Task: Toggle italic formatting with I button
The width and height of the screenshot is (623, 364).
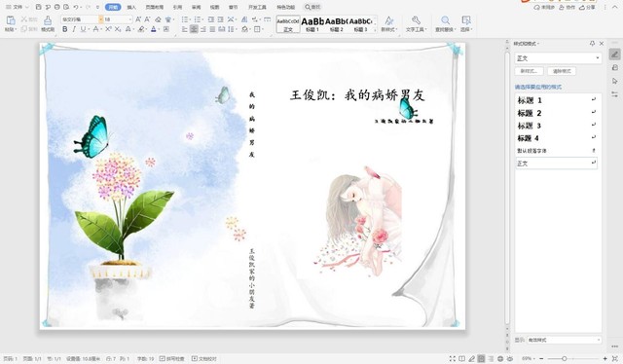Action: pyautogui.click(x=74, y=29)
